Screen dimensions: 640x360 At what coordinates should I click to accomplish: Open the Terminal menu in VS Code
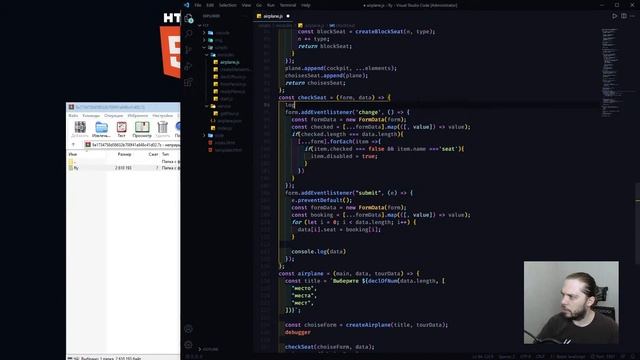(x=288, y=5)
